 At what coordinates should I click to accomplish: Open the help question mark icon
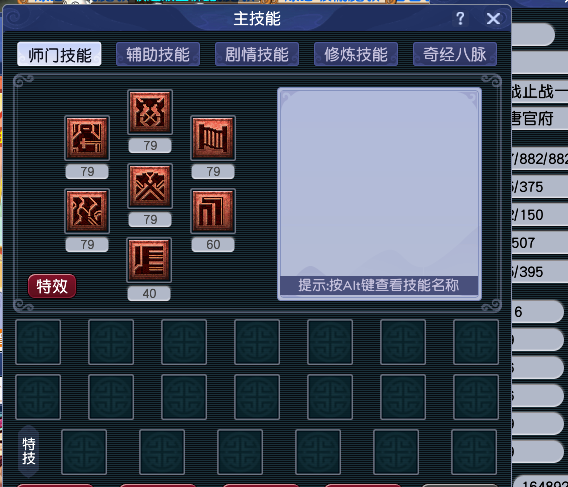(460, 18)
